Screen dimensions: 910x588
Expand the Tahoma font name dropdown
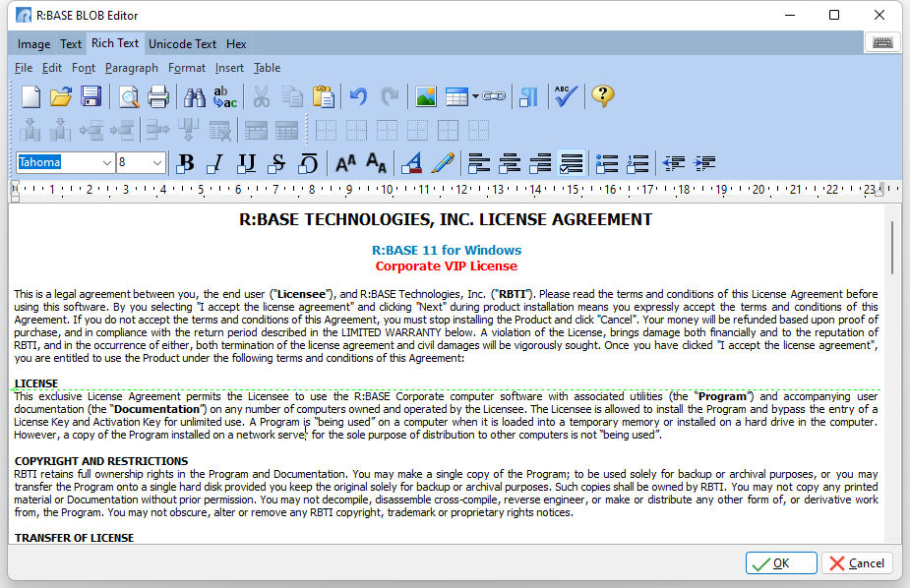[106, 163]
